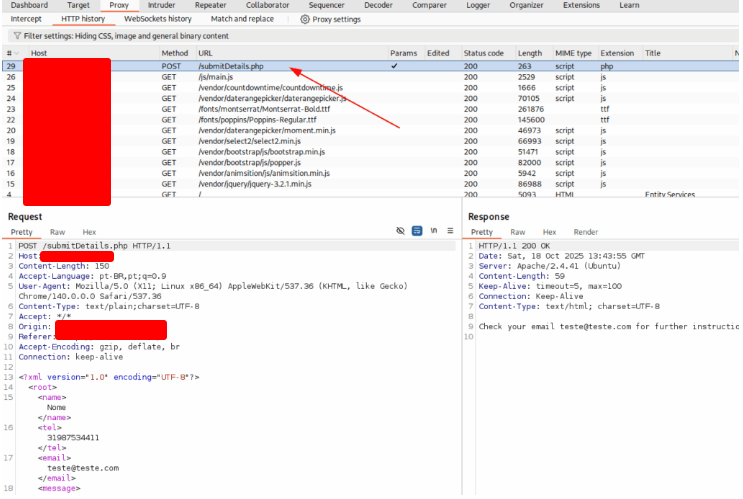The image size is (743, 499).
Task: Switch to the Repeater tab
Action: click(210, 5)
